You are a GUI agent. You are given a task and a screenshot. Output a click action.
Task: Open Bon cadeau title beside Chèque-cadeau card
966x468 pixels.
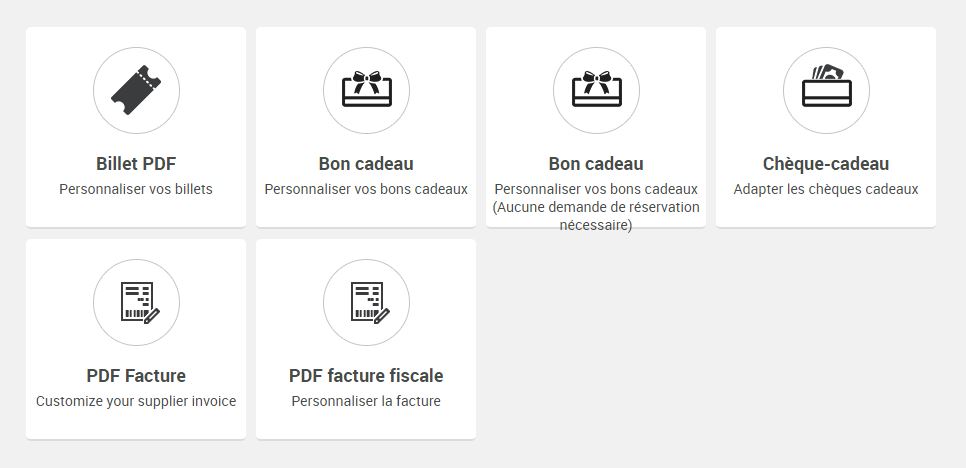tap(596, 164)
